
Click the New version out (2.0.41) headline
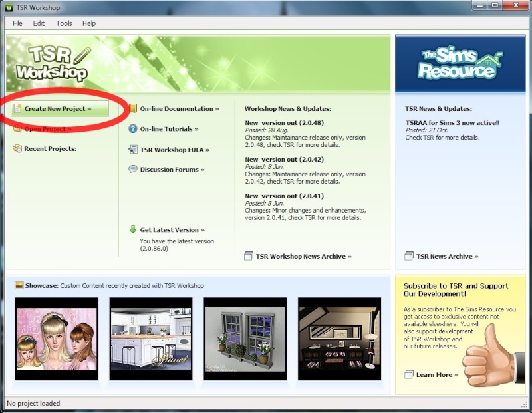tap(284, 196)
